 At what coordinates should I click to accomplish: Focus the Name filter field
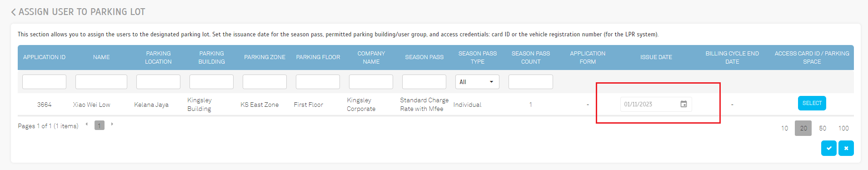[x=101, y=82]
